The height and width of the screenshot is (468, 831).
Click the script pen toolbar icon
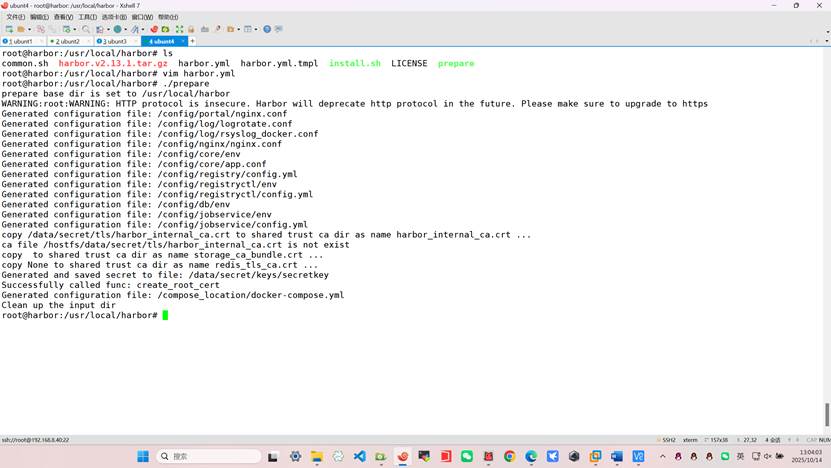[218, 29]
